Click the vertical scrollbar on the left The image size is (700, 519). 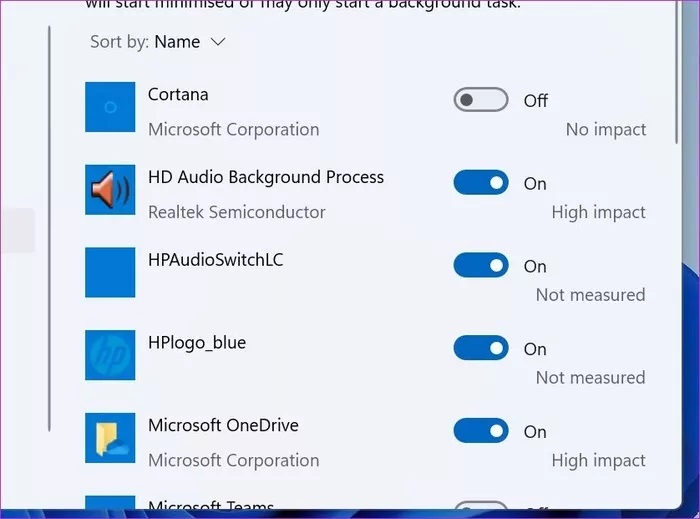[48, 230]
